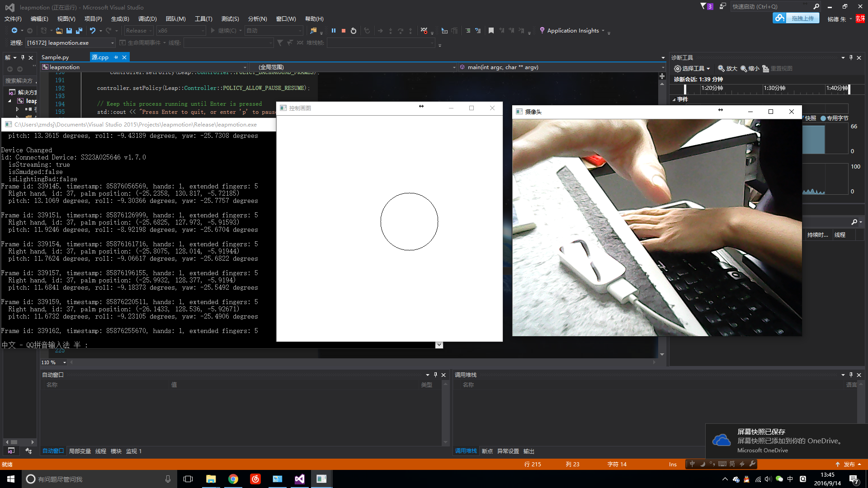Click the Visual Studio taskbar icon

click(x=299, y=479)
